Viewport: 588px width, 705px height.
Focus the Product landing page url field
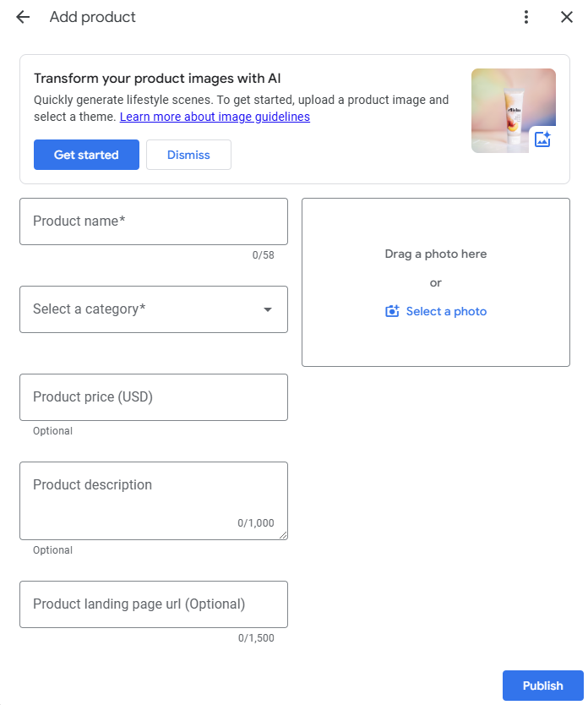(x=154, y=604)
